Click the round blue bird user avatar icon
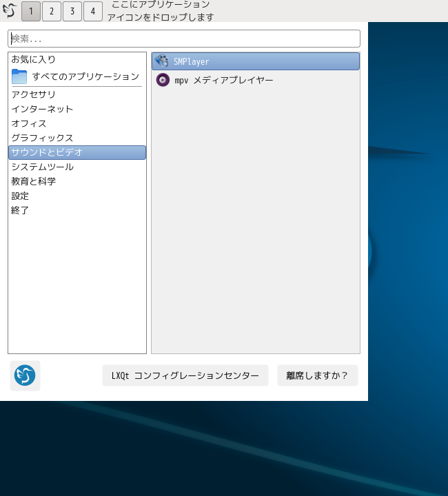448x496 pixels. (25, 375)
